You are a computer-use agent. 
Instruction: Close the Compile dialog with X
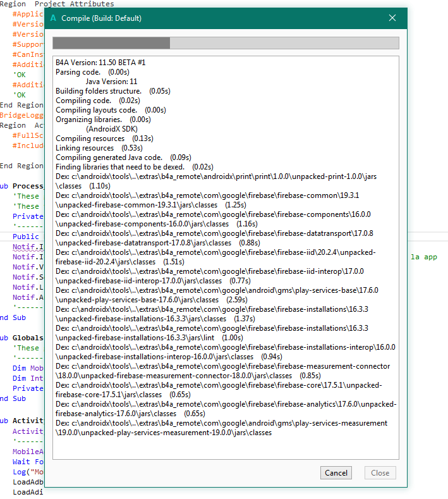pyautogui.click(x=392, y=18)
